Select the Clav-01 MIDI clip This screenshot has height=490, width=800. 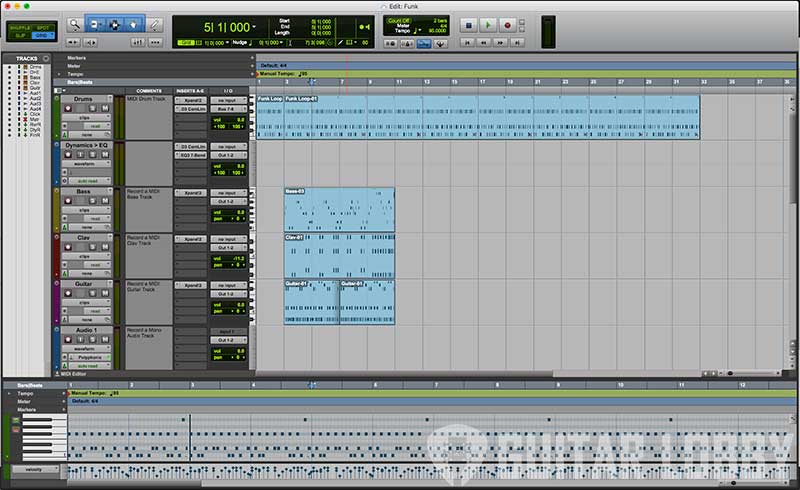pyautogui.click(x=339, y=256)
